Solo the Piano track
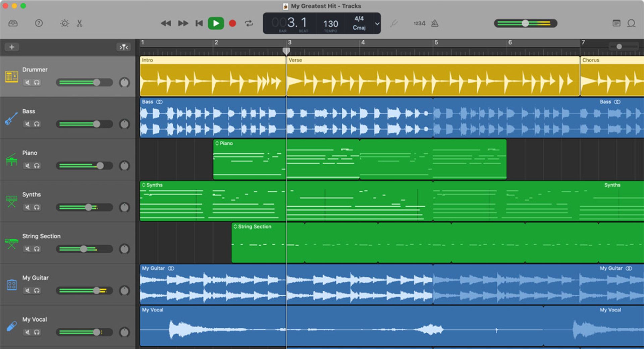This screenshot has height=349, width=644. [x=37, y=166]
